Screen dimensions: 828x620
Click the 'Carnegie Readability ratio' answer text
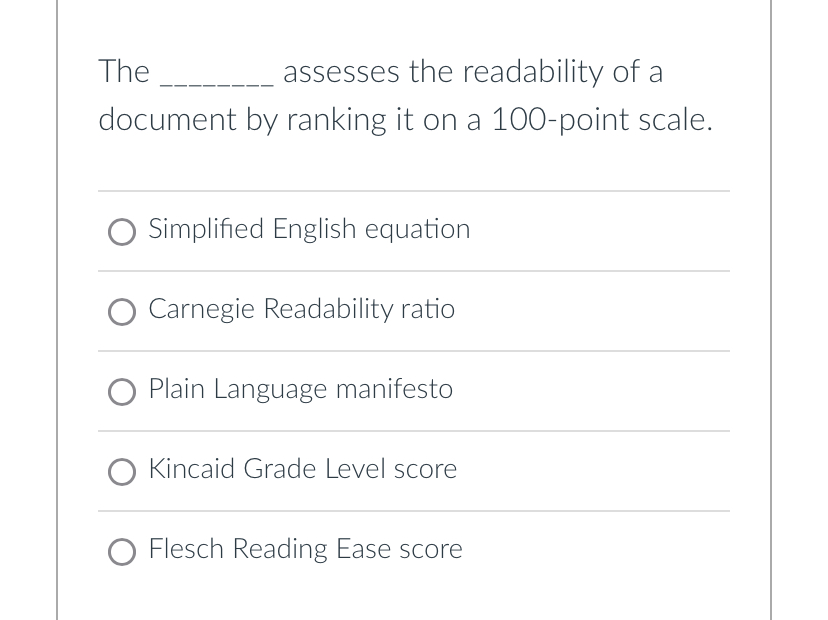pyautogui.click(x=301, y=310)
